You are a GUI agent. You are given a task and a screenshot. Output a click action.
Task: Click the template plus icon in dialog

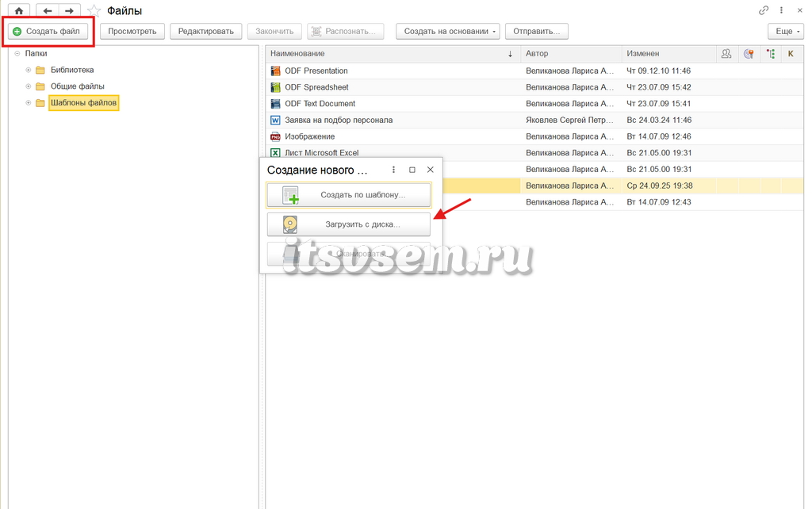click(290, 195)
